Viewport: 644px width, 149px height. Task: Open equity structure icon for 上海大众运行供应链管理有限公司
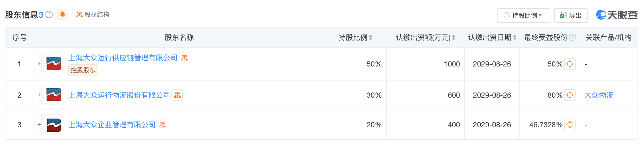(x=184, y=58)
